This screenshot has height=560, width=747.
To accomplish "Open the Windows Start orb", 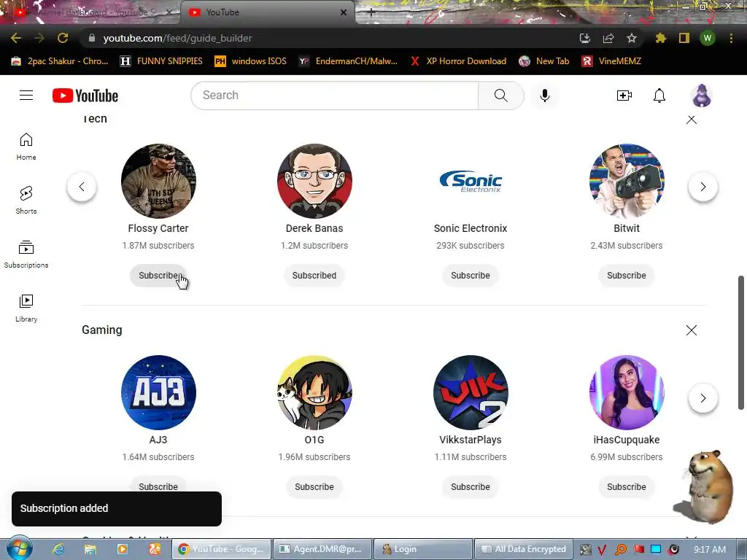I will pos(19,548).
